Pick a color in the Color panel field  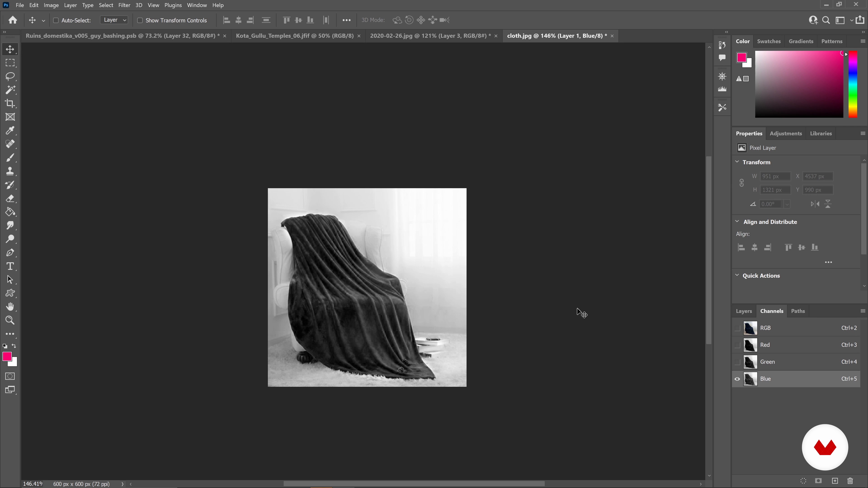pos(799,84)
